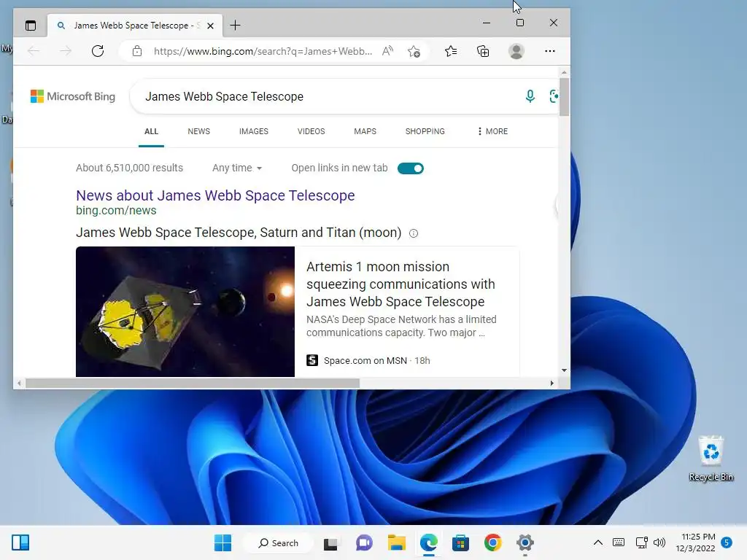Click the scroll left arrow
Screen dimensions: 747x560
pos(19,383)
